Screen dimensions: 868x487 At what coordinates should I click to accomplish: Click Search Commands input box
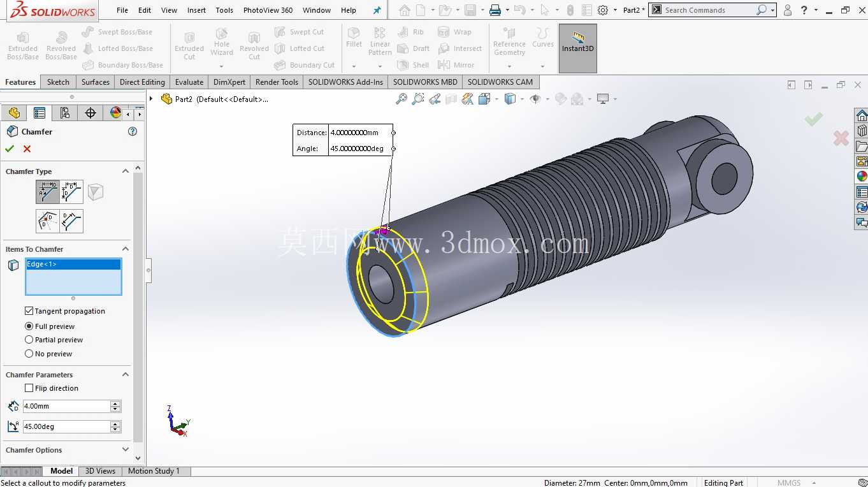(x=709, y=10)
